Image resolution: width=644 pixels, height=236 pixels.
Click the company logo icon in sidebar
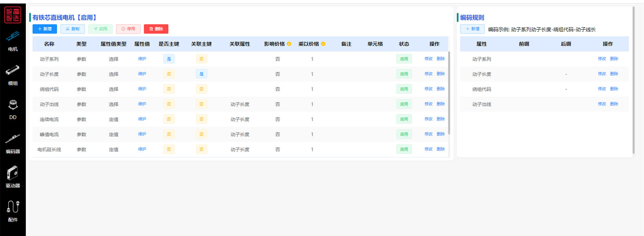13,15
